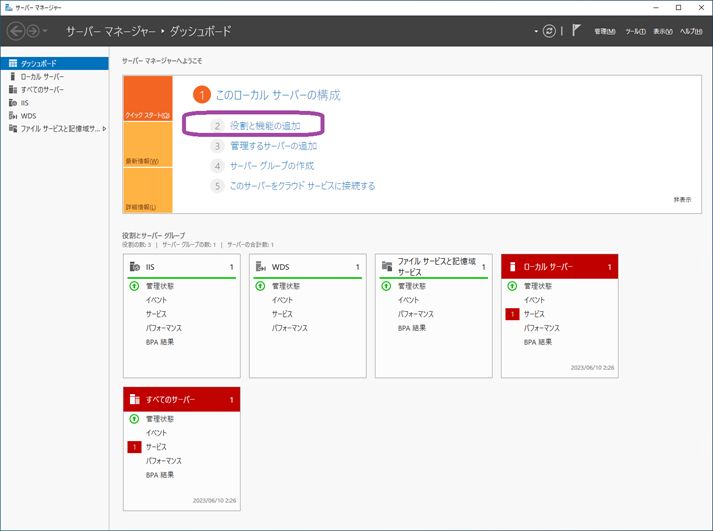Viewport: 713px width, 531px height.
Task: Expand ファイル サービスと記憶域サービス in the sidebar
Action: (104, 128)
